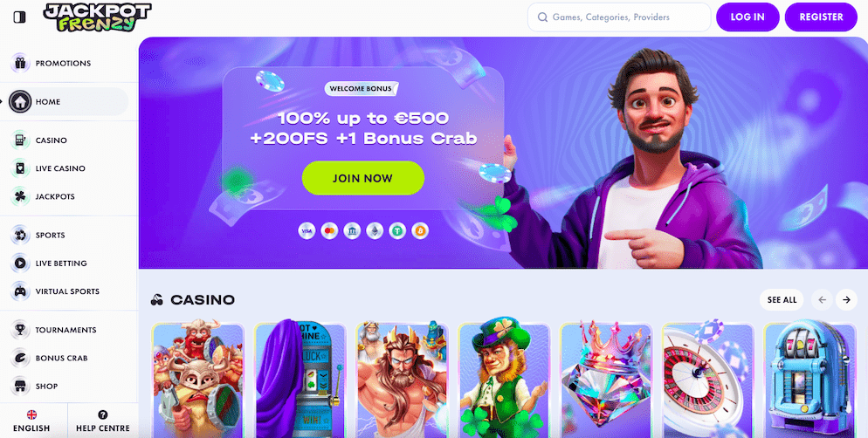Screen dimensions: 868x438
Task: Open the Live Betting play icon
Action: (20, 263)
